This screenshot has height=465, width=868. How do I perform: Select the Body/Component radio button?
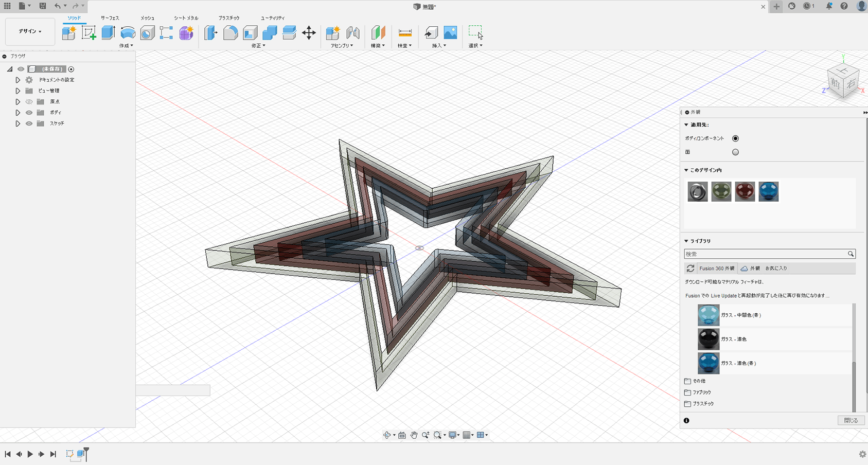(x=735, y=138)
